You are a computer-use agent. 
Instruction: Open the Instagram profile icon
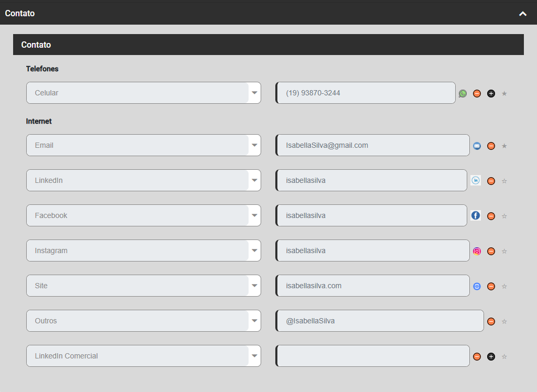click(x=477, y=252)
